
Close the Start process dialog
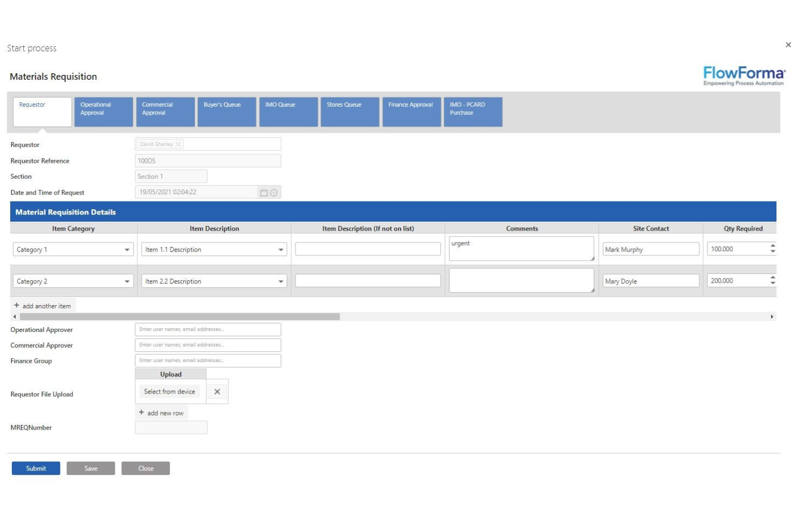[x=788, y=45]
